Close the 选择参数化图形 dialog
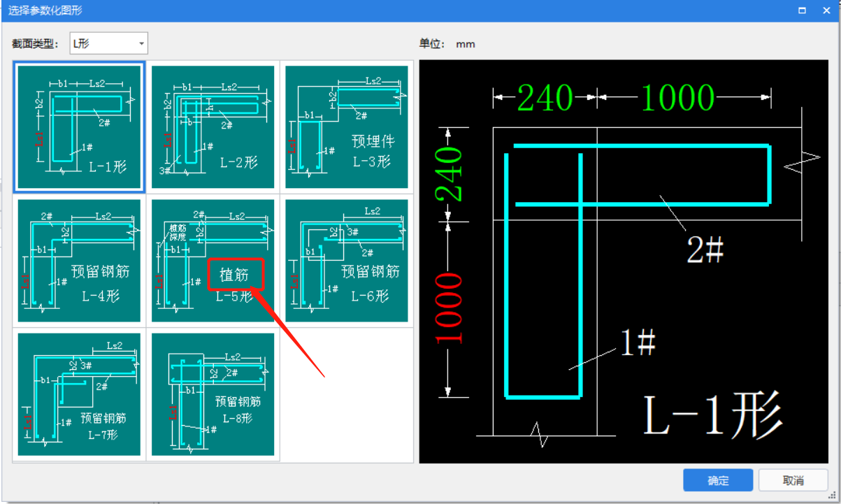 [826, 10]
